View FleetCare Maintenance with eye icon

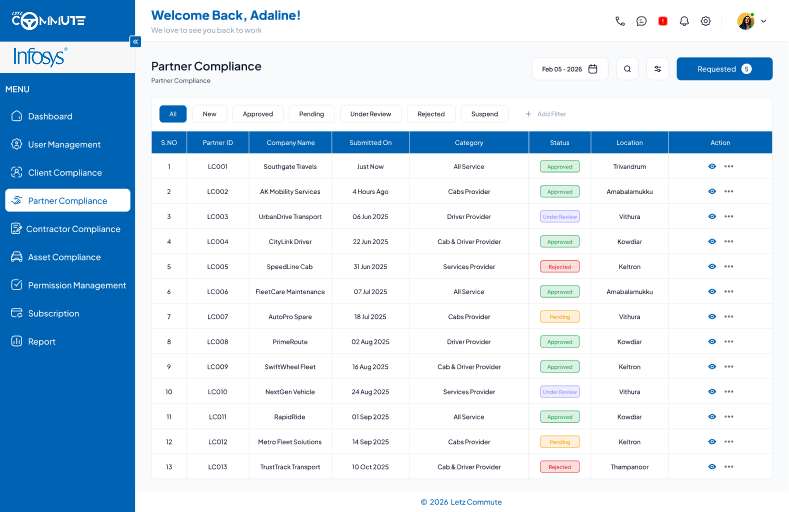(x=712, y=292)
